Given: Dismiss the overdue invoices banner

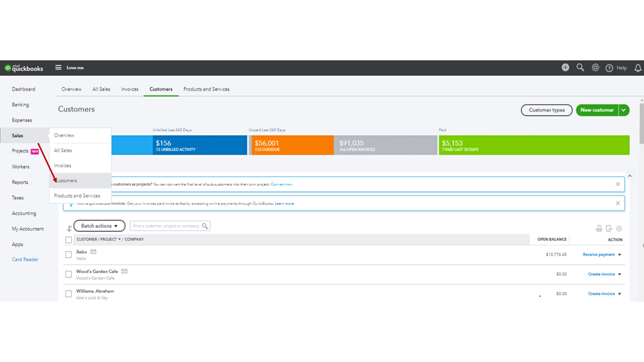Looking at the screenshot, I should 618,204.
